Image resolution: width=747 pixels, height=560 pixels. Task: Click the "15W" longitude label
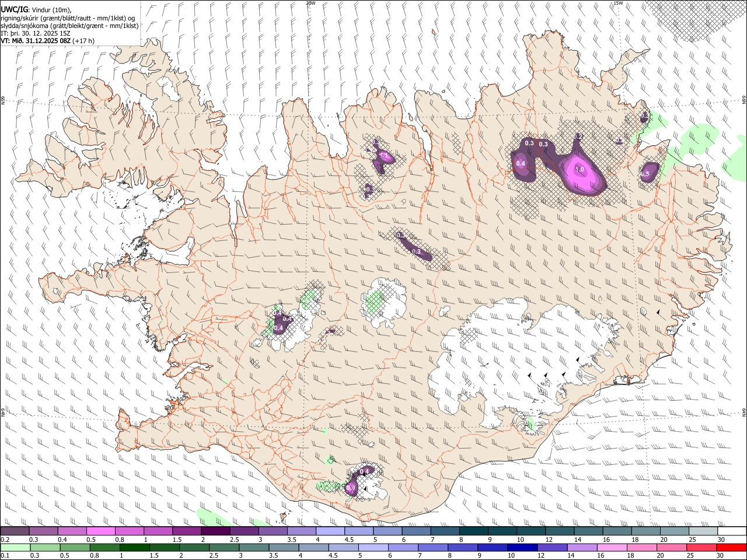coord(618,3)
